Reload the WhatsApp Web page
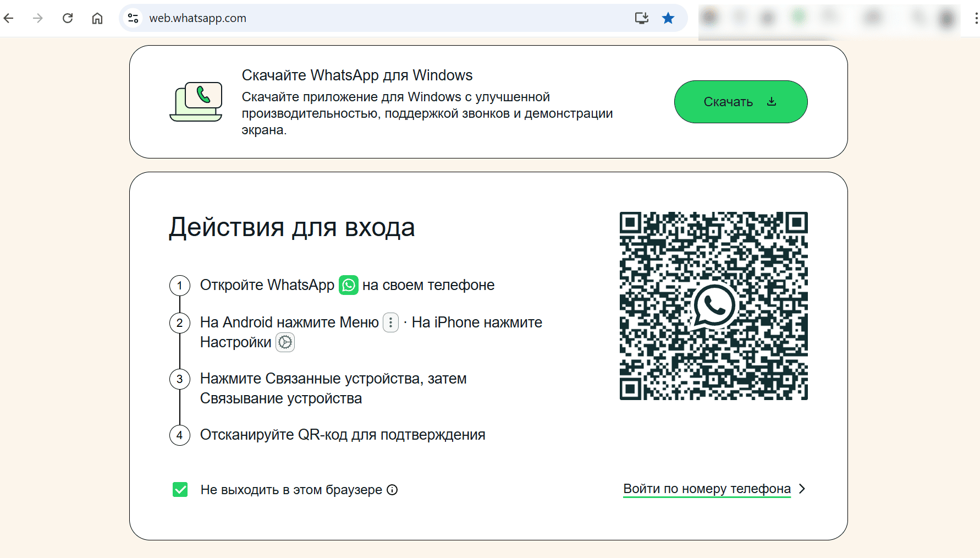 (68, 18)
